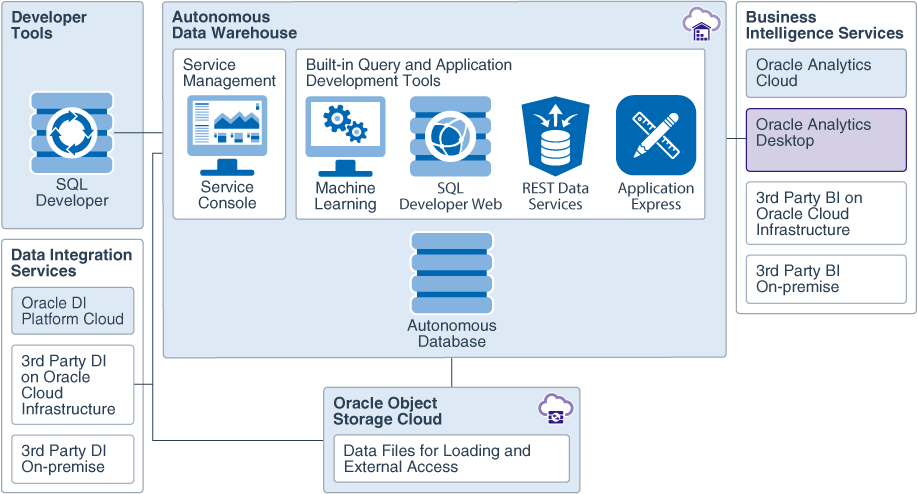This screenshot has height=494, width=918.
Task: Click 3rd Party DI on Oracle Cloud Infrastructure
Action: click(x=73, y=385)
